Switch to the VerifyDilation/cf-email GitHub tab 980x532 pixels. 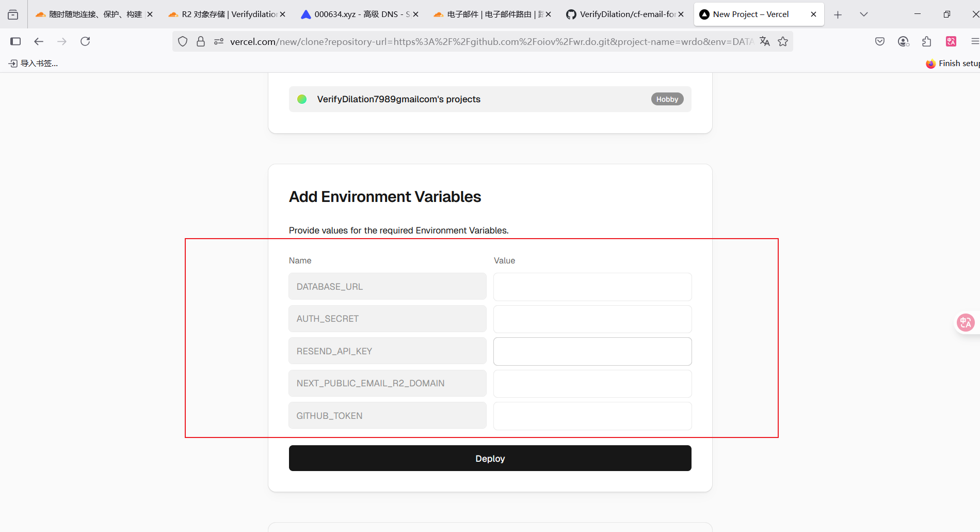pos(624,14)
